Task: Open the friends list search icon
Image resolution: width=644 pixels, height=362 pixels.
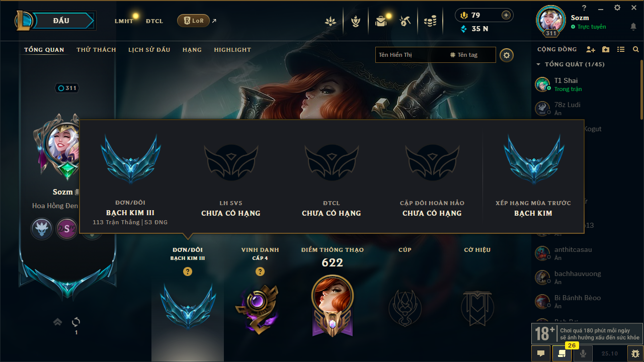Action: point(636,49)
